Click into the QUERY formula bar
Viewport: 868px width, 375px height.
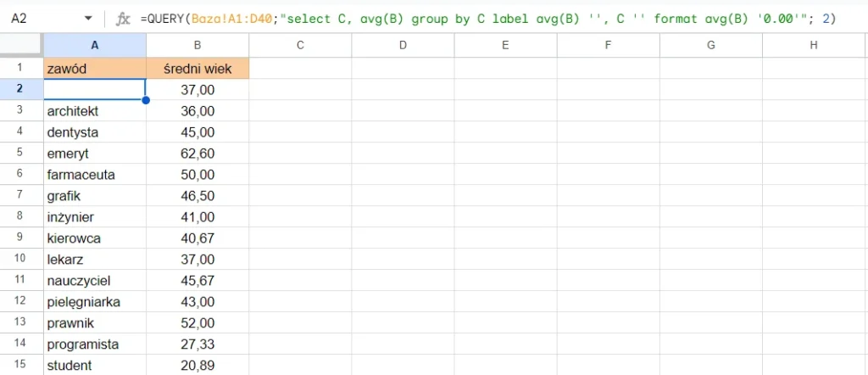[487, 18]
